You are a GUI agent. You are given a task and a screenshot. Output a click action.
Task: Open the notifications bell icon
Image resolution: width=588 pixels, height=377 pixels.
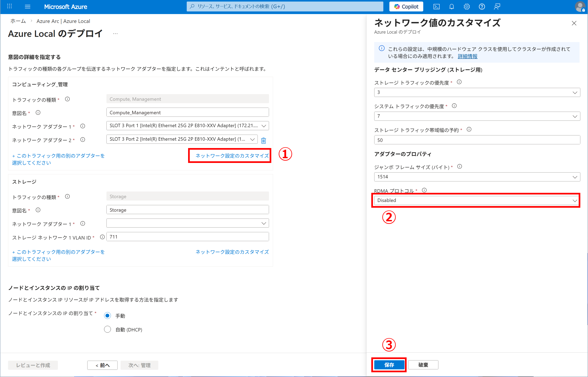click(x=451, y=7)
